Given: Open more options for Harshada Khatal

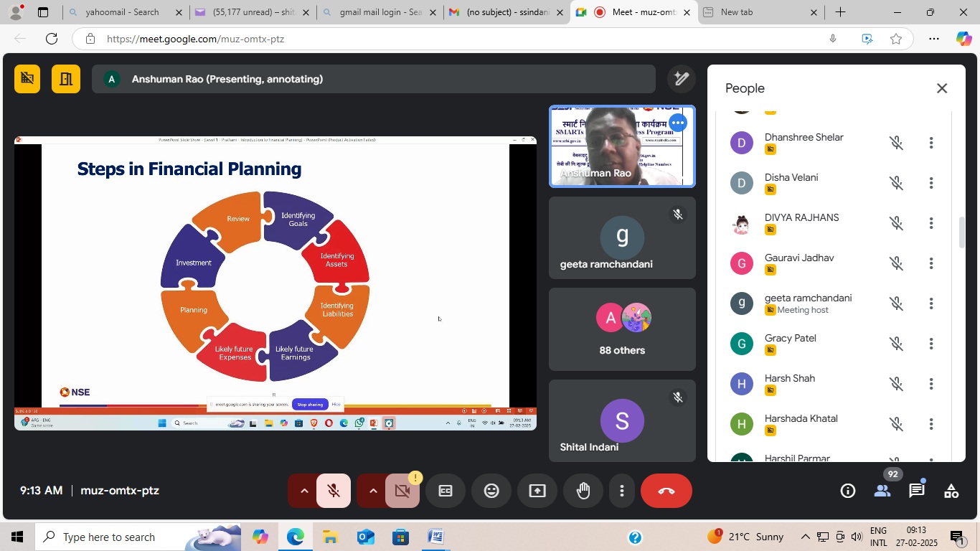Looking at the screenshot, I should click(x=931, y=424).
